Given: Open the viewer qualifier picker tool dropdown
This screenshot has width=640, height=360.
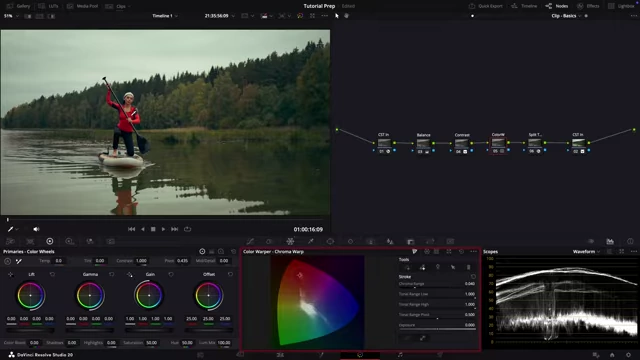Looking at the screenshot, I should [13, 229].
